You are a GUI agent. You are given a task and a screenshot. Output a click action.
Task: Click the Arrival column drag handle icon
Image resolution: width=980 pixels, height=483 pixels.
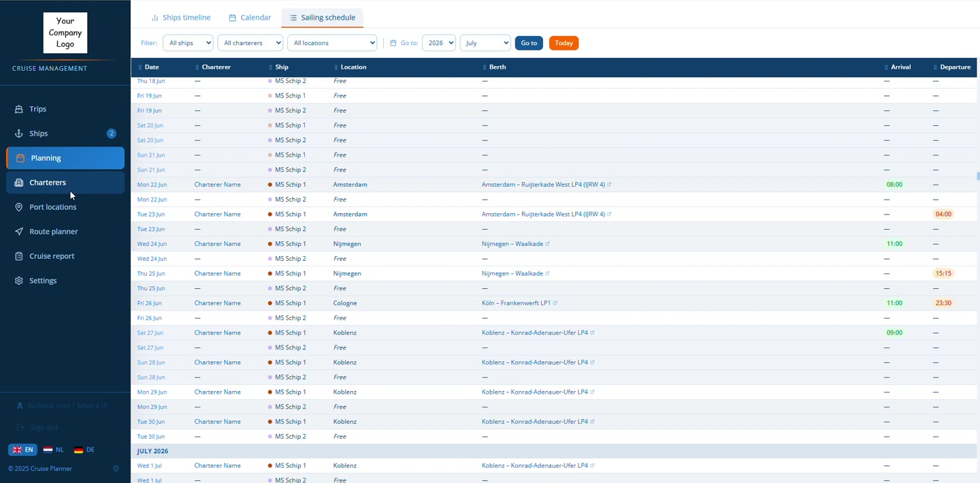pyautogui.click(x=886, y=67)
